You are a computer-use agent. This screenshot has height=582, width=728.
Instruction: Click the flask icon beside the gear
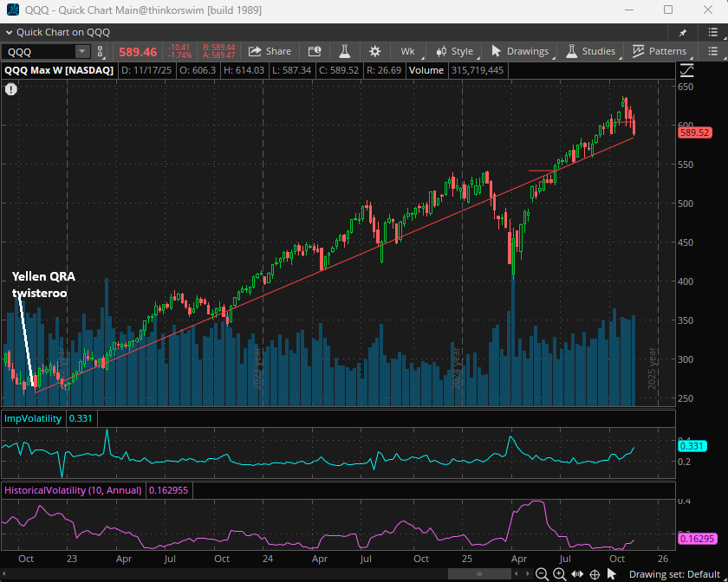[x=345, y=51]
